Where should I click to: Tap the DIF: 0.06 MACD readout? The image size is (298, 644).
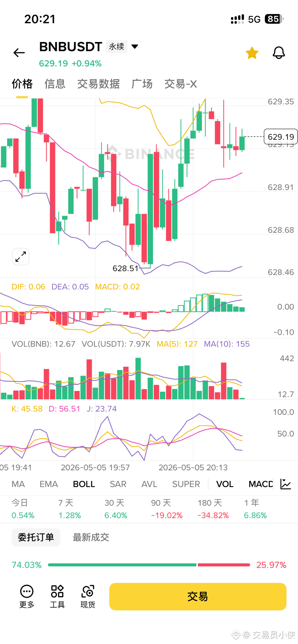coord(28,287)
